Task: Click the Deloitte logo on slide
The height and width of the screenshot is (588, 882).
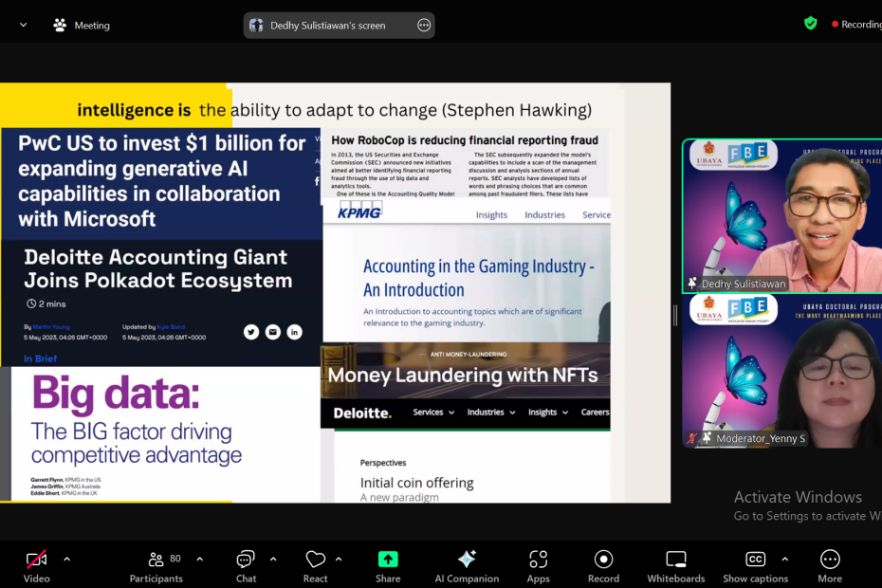Action: point(362,413)
